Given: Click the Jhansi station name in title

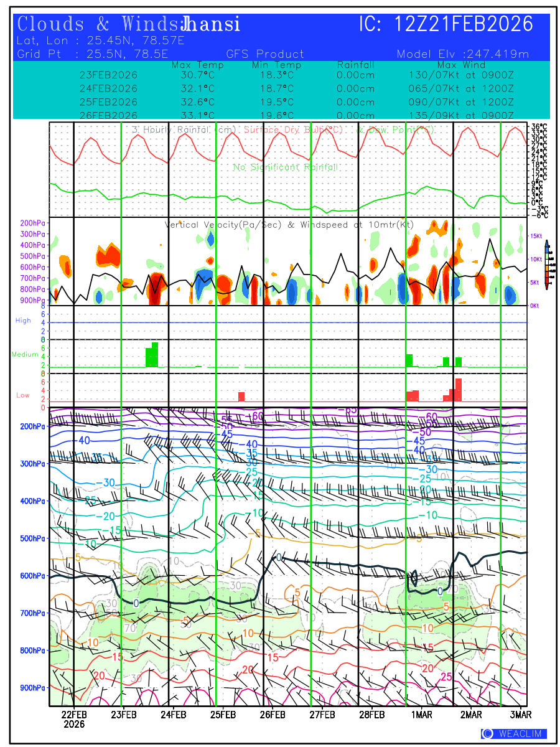Looking at the screenshot, I should pyautogui.click(x=210, y=25).
